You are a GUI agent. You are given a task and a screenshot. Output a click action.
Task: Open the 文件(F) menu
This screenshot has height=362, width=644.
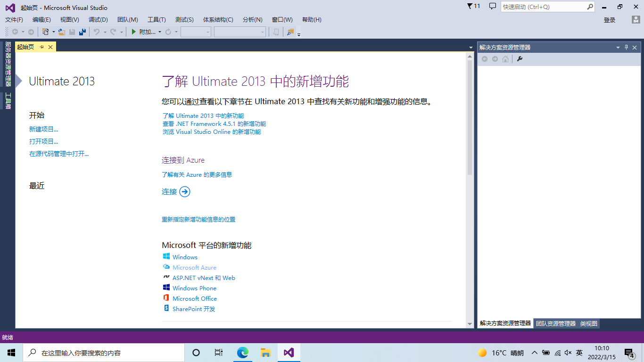point(14,19)
